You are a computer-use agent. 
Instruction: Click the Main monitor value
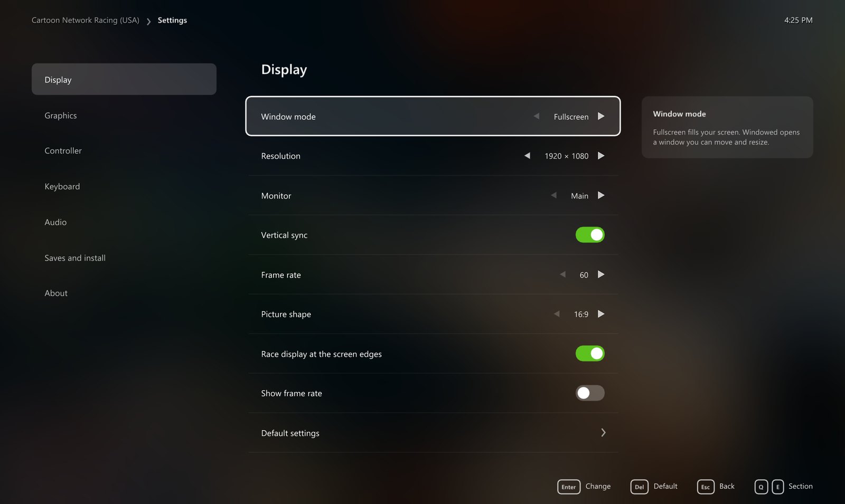pos(579,196)
